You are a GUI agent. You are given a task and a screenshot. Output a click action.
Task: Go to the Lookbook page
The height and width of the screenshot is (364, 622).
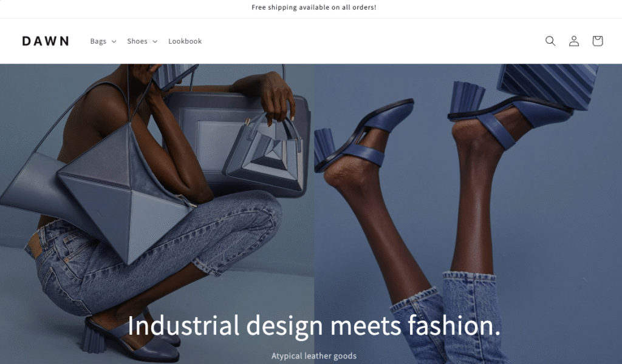(185, 41)
